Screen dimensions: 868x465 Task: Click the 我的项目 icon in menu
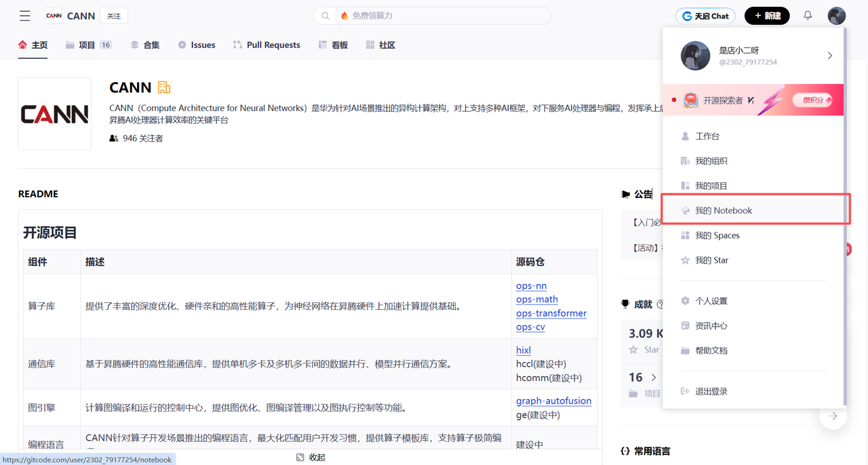pos(685,186)
